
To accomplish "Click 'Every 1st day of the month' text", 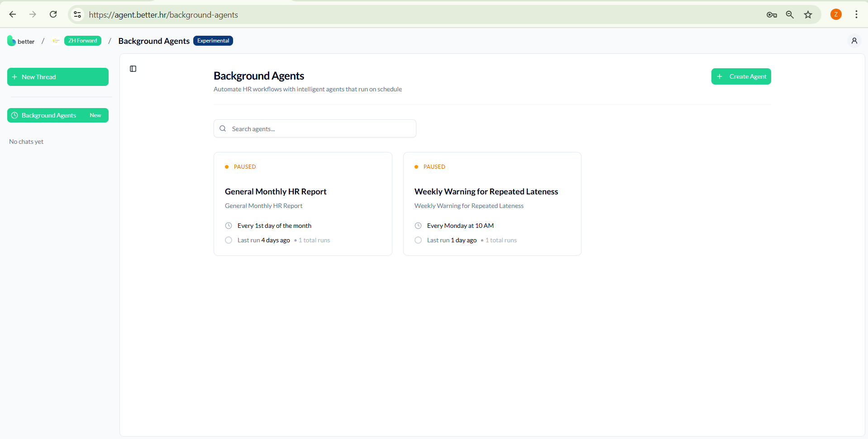I will (x=274, y=226).
